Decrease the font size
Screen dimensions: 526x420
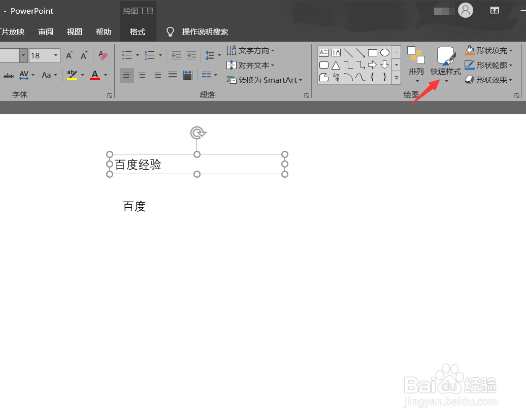coord(84,55)
